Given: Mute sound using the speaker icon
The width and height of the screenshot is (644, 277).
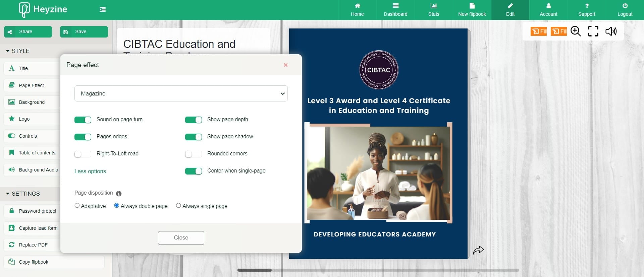Looking at the screenshot, I should coord(611,31).
